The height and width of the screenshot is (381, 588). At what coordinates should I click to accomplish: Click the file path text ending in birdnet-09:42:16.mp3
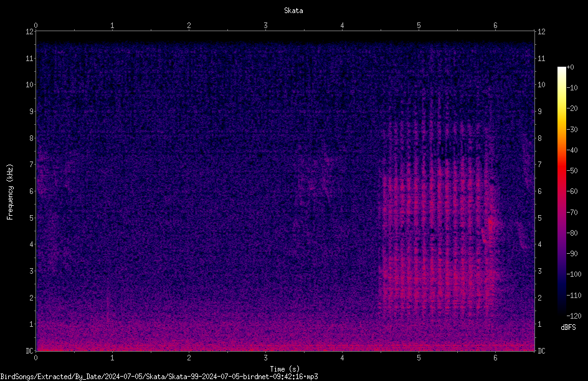(159, 377)
